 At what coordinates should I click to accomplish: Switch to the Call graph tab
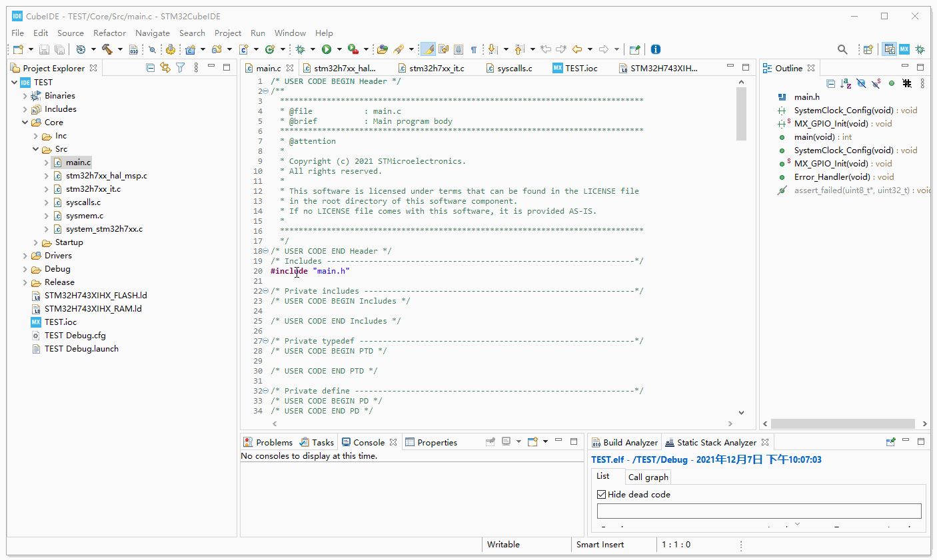648,477
